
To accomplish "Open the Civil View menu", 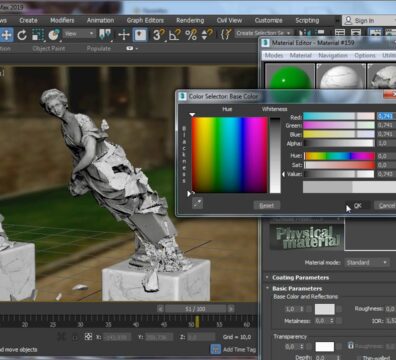I will tap(229, 20).
